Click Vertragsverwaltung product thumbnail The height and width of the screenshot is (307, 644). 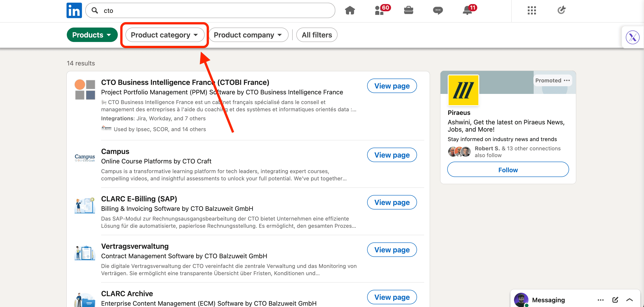85,253
